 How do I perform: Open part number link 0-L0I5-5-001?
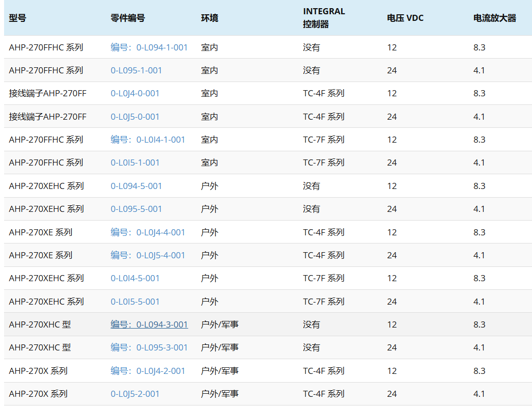click(135, 302)
